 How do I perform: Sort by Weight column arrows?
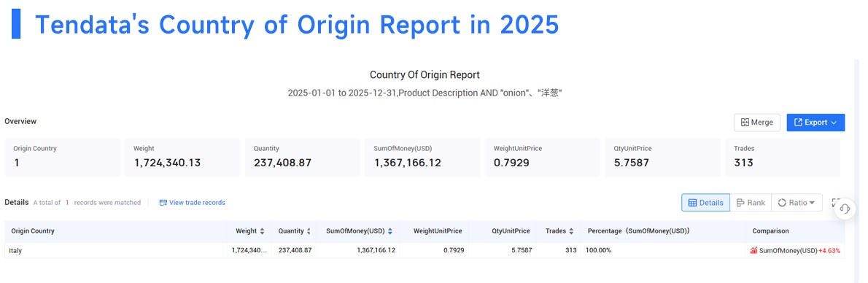click(x=262, y=231)
